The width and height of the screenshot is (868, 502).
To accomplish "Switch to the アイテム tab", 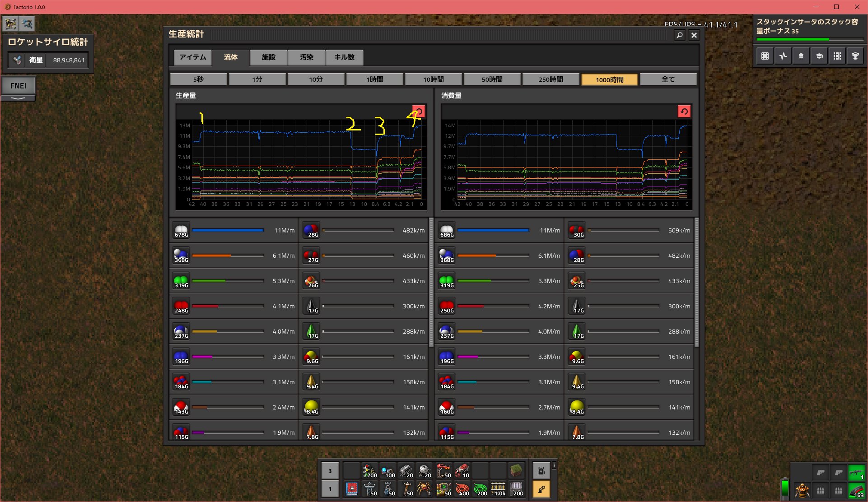I will [193, 57].
